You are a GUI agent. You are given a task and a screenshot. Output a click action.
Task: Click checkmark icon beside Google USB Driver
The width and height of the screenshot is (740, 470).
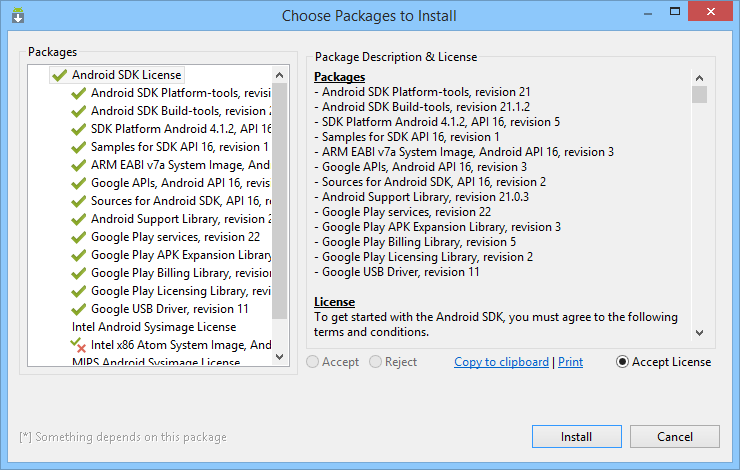coord(78,309)
